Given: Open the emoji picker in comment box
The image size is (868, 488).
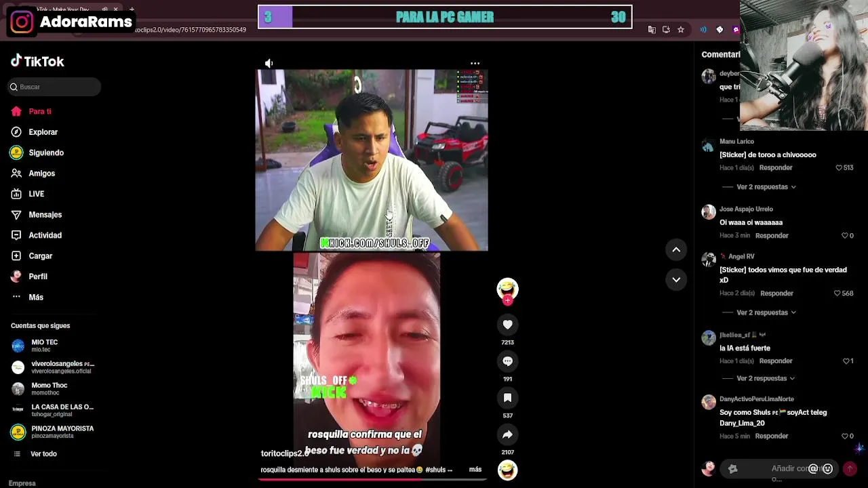Looking at the screenshot, I should [827, 468].
